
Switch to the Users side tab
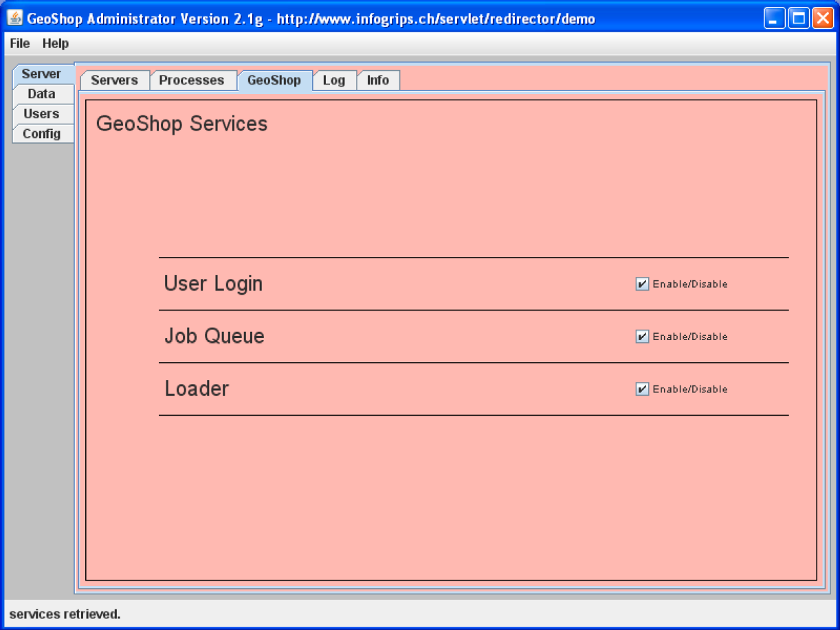42,114
